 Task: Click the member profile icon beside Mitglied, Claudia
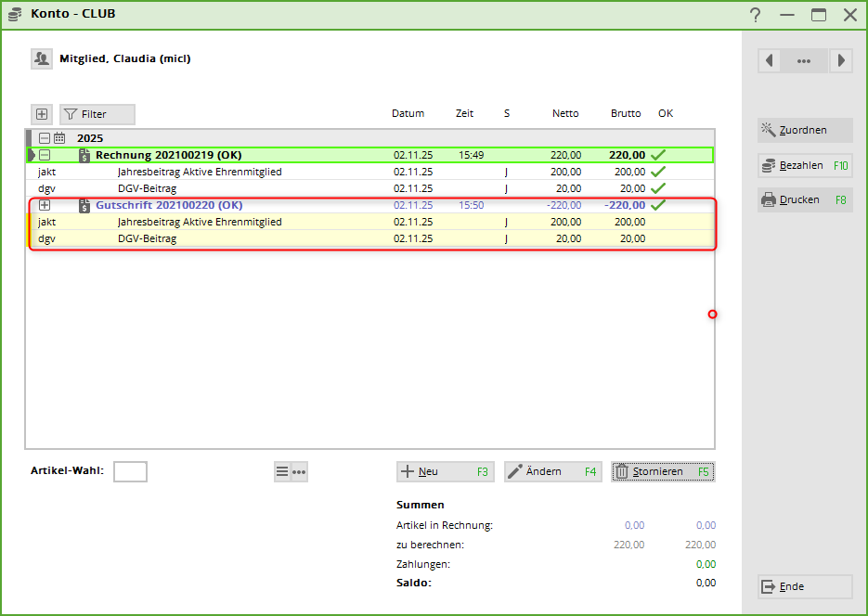[42, 58]
